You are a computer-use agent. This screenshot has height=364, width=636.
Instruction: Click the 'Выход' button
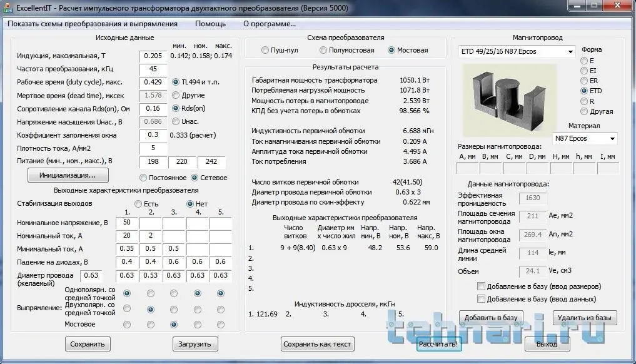547,344
